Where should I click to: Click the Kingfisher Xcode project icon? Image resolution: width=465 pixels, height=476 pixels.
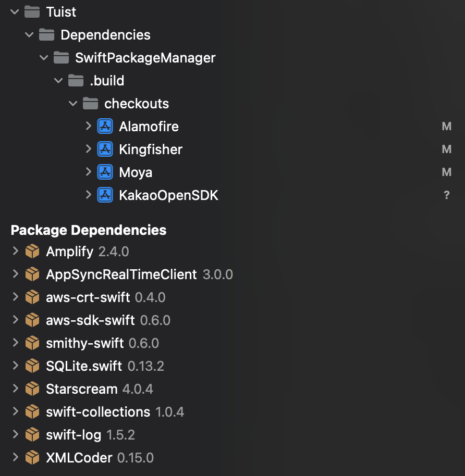pos(105,149)
